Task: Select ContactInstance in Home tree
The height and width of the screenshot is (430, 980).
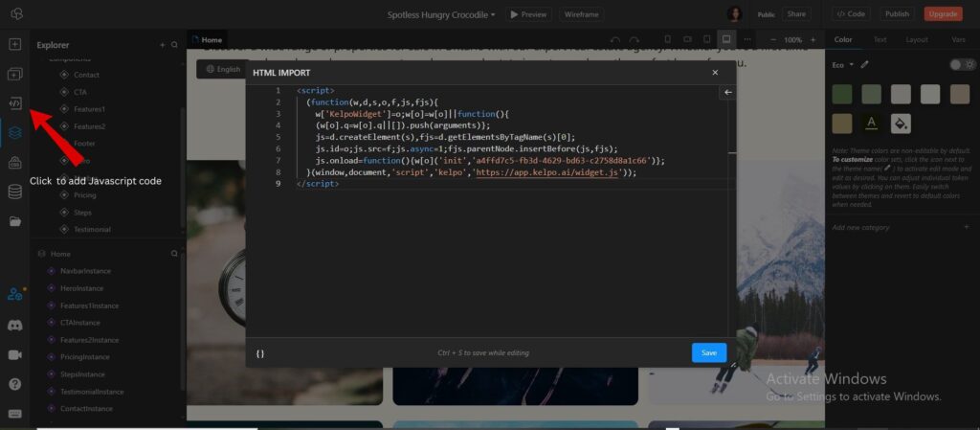Action: click(86, 409)
